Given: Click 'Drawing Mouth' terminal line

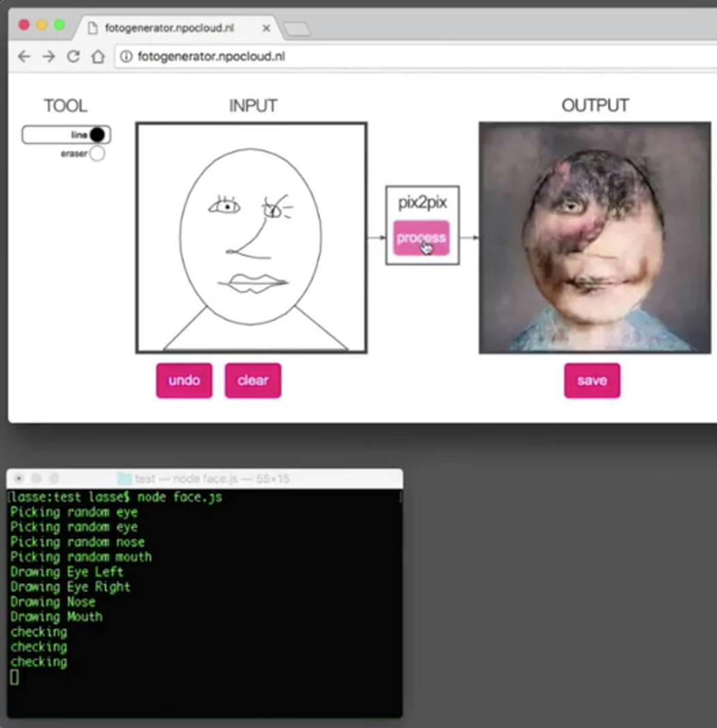Looking at the screenshot, I should (x=56, y=616).
